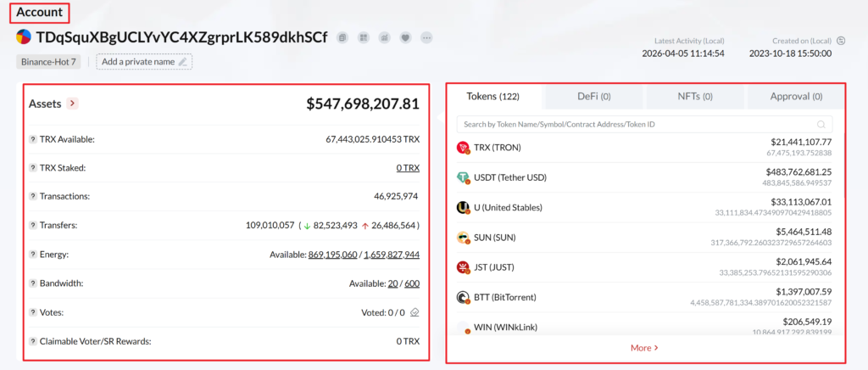This screenshot has height=370, width=868.
Task: Open help icon for Transactions
Action: point(33,196)
